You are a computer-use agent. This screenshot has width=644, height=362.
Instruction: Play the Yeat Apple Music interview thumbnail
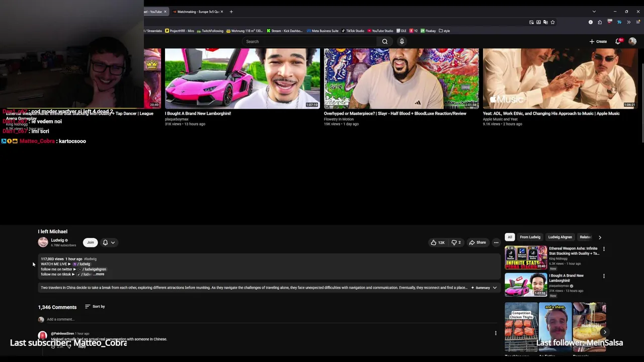click(x=560, y=78)
